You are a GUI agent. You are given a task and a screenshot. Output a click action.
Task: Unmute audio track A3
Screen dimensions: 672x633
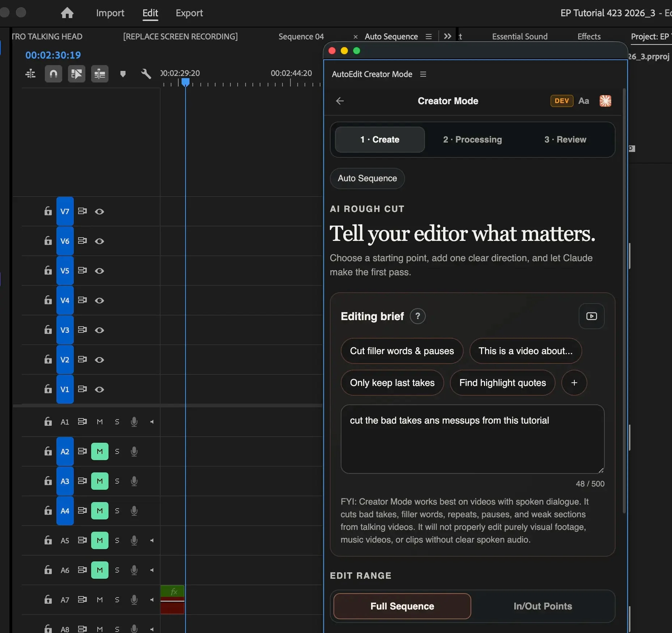point(100,481)
